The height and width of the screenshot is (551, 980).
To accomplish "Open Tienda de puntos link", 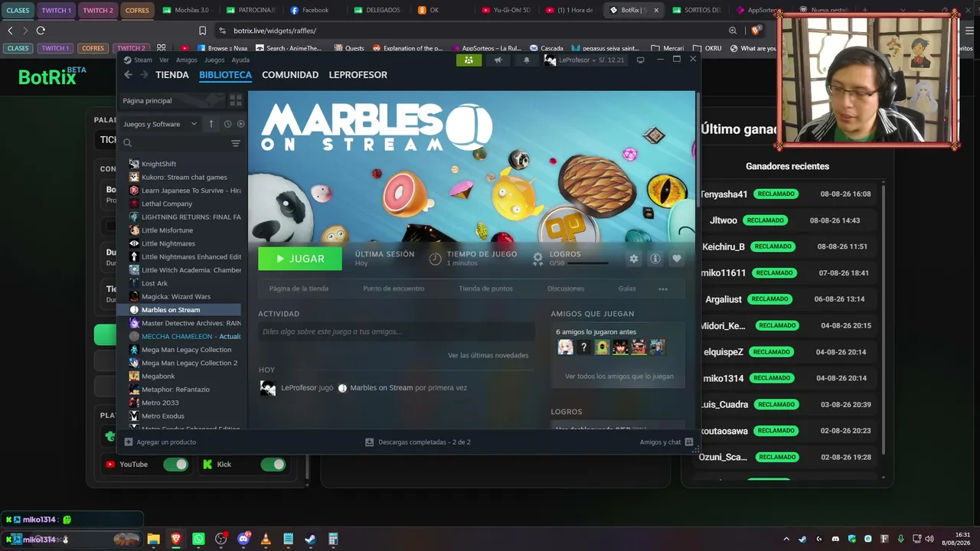I will [x=485, y=289].
